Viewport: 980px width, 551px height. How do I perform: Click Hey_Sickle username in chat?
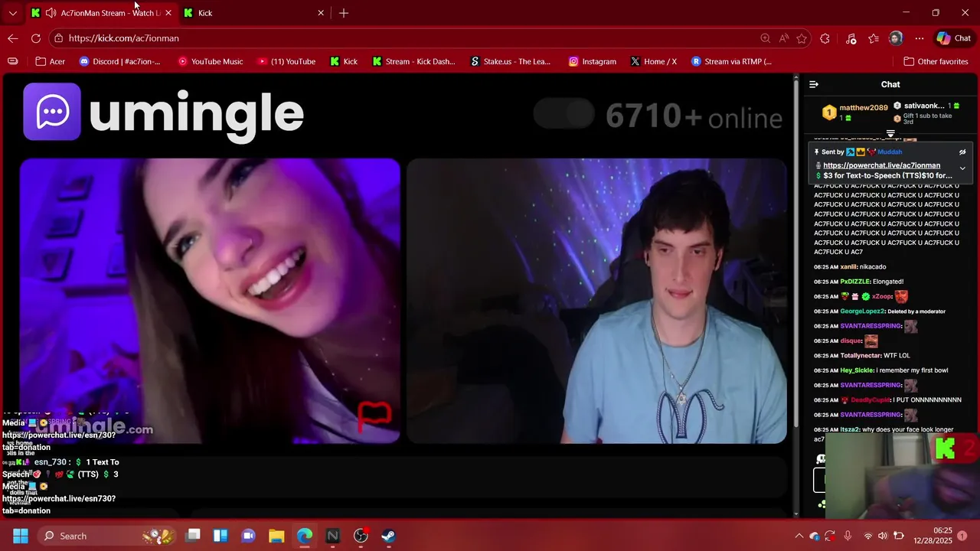tap(857, 370)
